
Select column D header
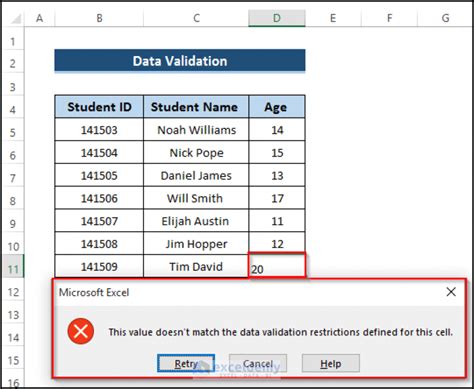277,18
